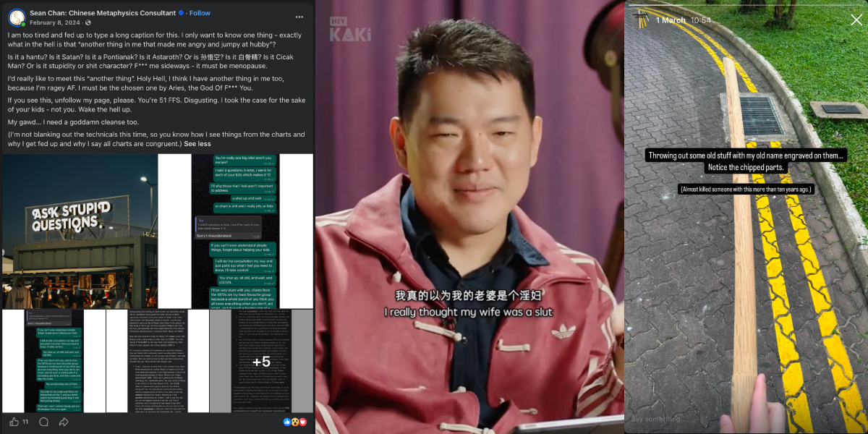
Task: Open the more options menu on Facebook post
Action: coord(299,17)
